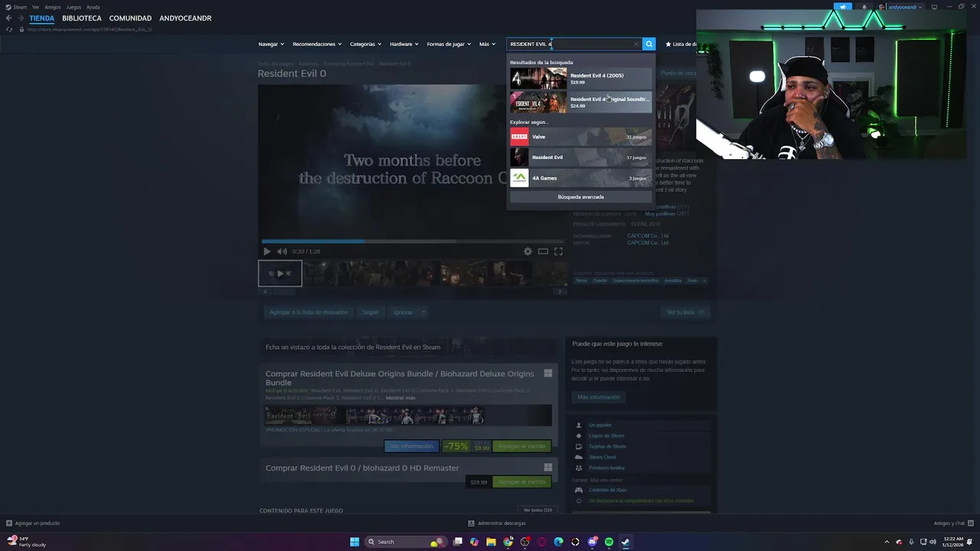Add the Deluxe Origins Bundle to cart
Screen dimensions: 980x551
[x=521, y=446]
